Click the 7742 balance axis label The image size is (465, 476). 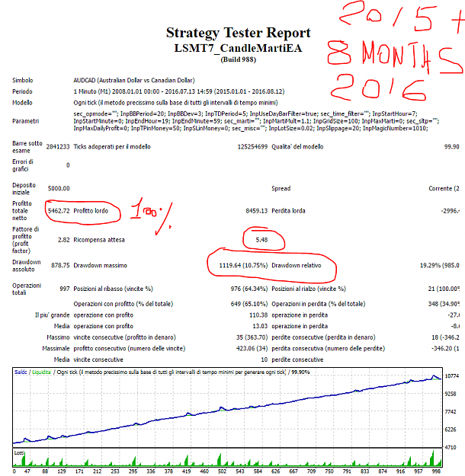click(450, 411)
